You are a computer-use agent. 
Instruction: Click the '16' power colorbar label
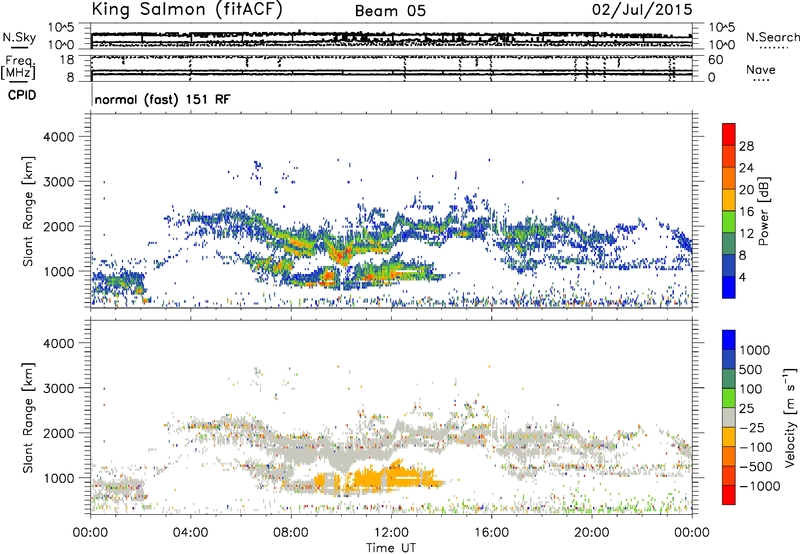(746, 212)
